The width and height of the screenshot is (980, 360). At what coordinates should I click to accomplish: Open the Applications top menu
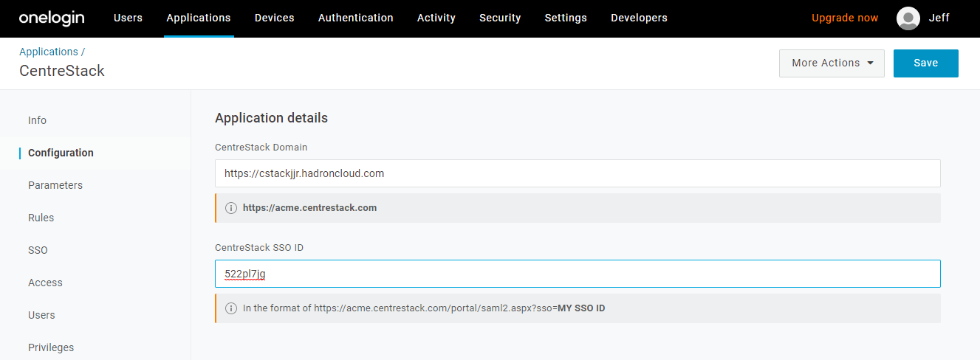tap(199, 18)
